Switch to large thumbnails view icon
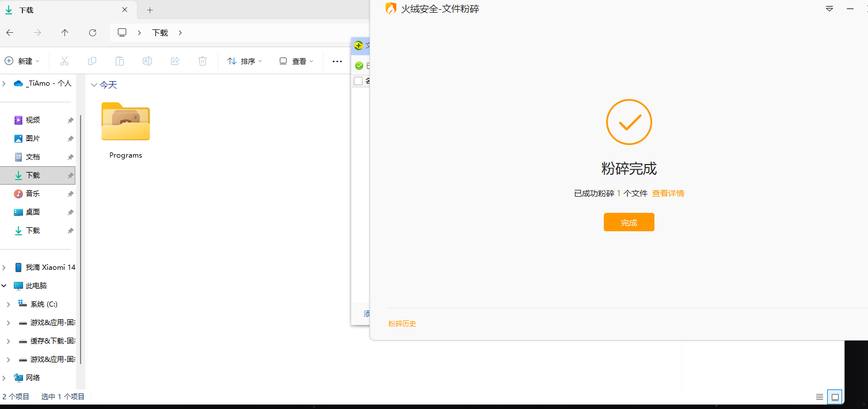Screen dimensions: 868x409 tap(835, 397)
